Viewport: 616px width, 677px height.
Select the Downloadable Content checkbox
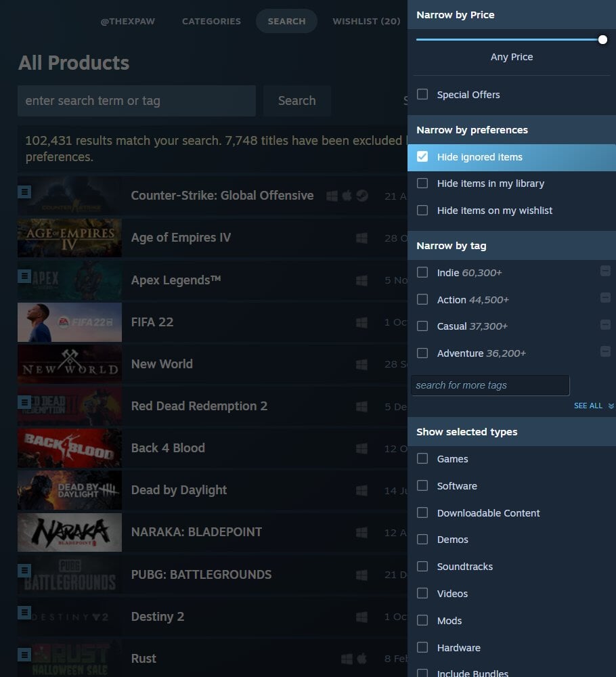tap(422, 512)
